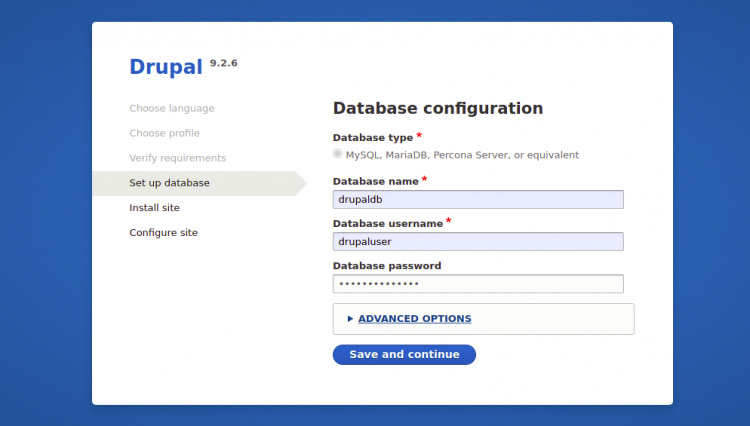Select the Choose language installer step
The image size is (750, 426).
172,108
